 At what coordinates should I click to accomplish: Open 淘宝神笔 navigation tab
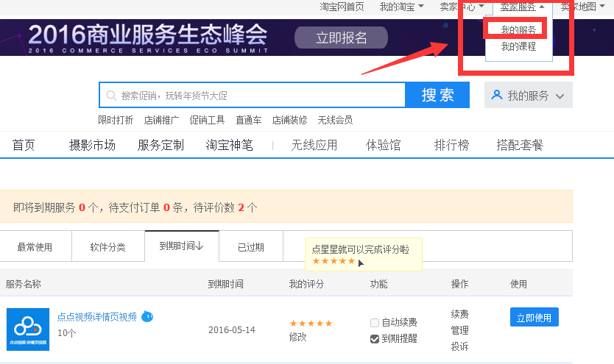pos(230,145)
